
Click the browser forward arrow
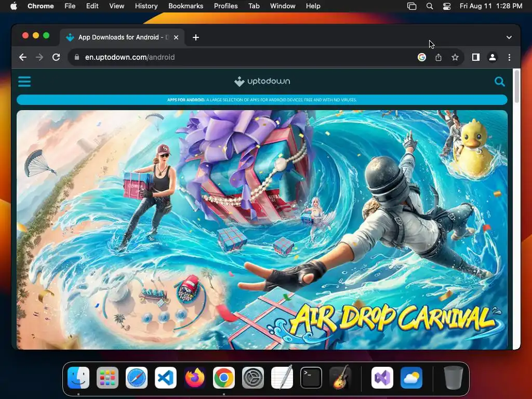(39, 57)
